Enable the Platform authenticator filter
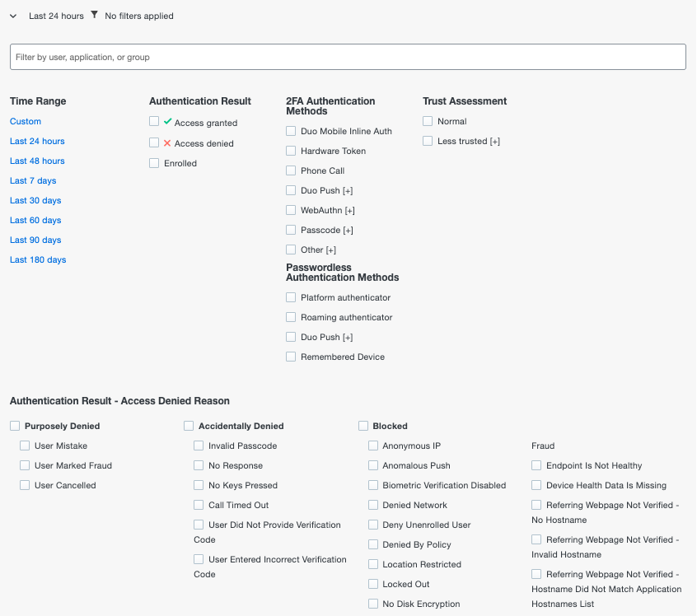The width and height of the screenshot is (697, 616). (290, 297)
